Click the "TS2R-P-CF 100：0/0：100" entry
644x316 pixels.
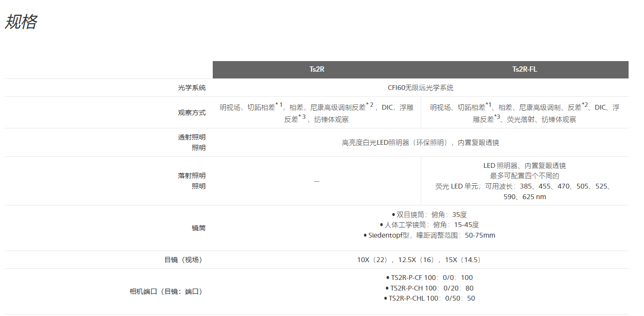click(429, 278)
